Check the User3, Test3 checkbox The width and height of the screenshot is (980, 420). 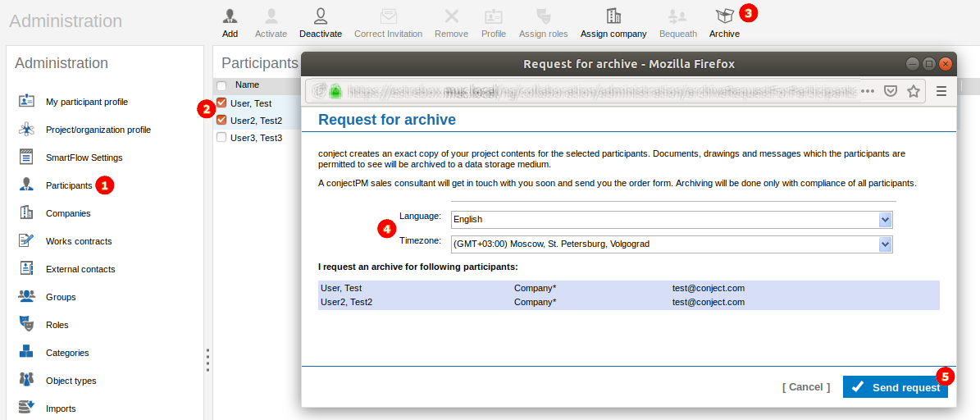tap(221, 138)
